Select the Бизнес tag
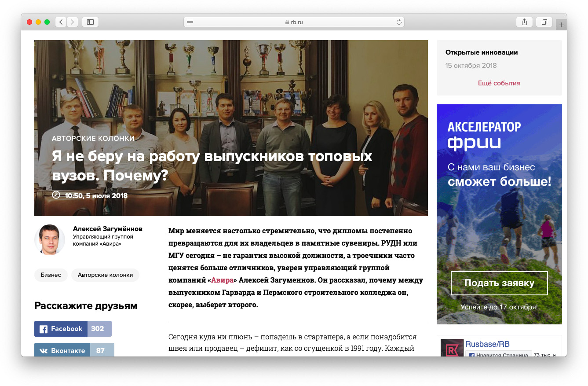This screenshot has width=588, height=386. [51, 275]
